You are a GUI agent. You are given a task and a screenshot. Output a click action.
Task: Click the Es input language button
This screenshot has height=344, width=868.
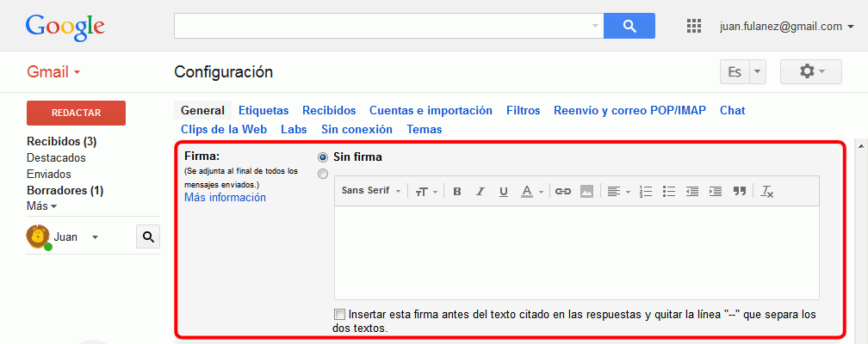[735, 72]
